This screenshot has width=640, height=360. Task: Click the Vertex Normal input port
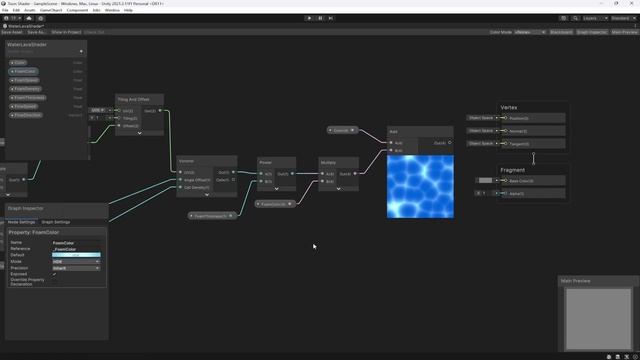505,131
